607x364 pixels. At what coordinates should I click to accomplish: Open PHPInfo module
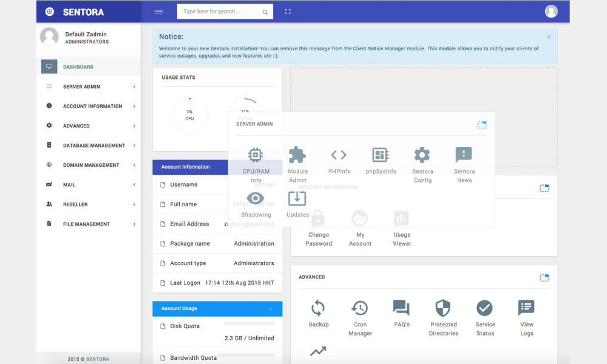(x=339, y=161)
